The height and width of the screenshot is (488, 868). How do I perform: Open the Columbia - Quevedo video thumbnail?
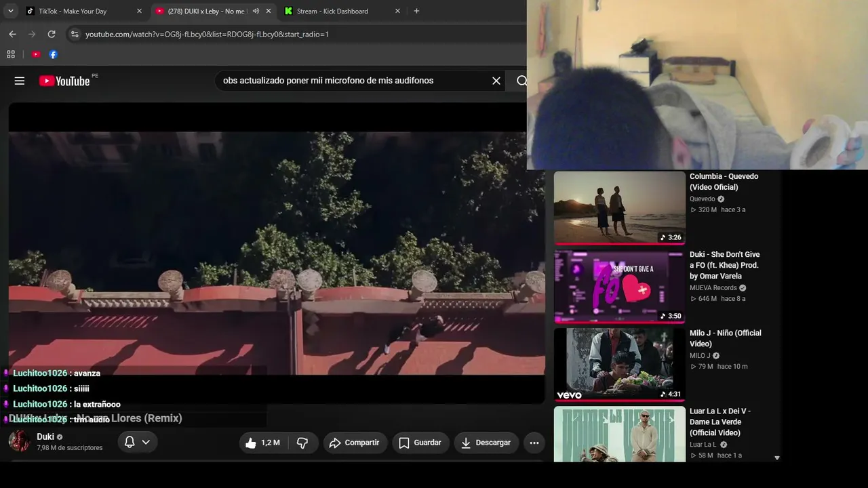(x=620, y=207)
